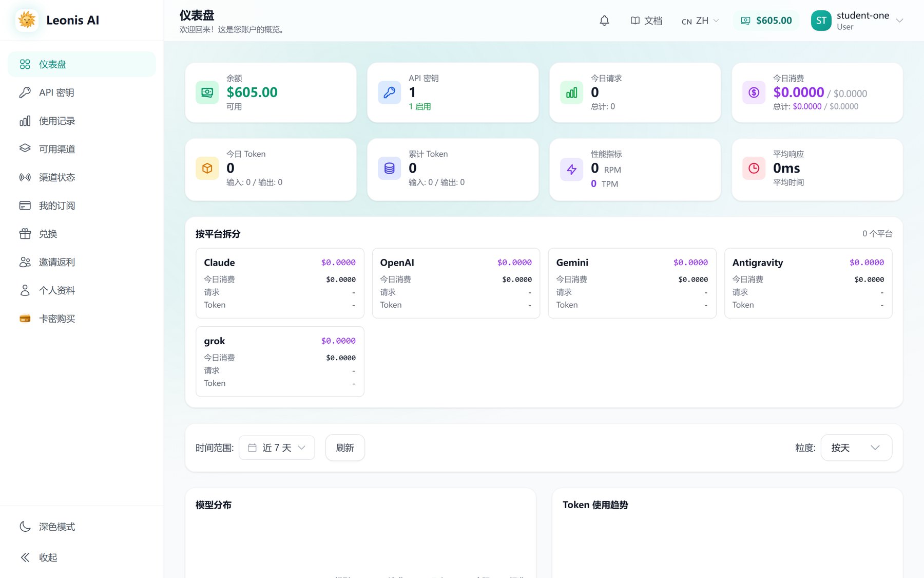Screen dimensions: 924x578
Task: Open the ZH language dropdown
Action: click(x=700, y=21)
